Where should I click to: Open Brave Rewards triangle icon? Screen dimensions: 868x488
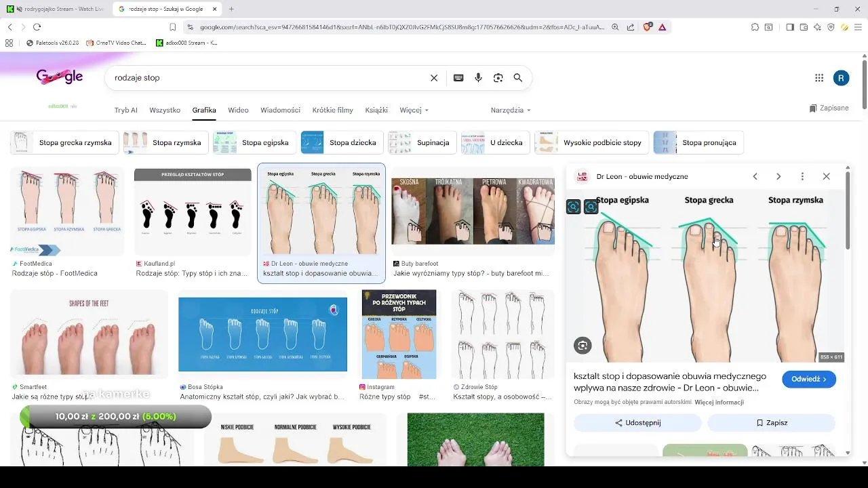coord(662,27)
